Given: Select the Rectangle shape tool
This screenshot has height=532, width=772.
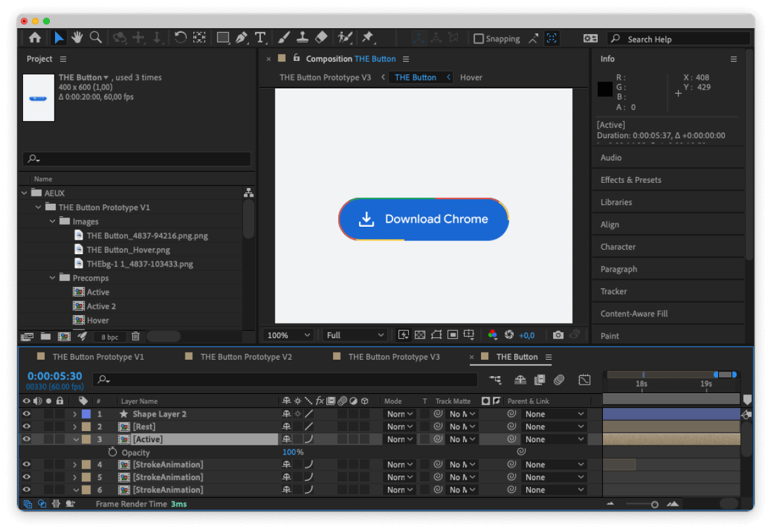Looking at the screenshot, I should [223, 38].
